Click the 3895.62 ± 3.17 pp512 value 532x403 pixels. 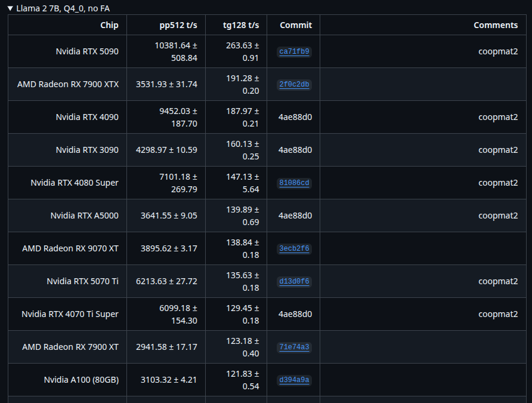click(x=169, y=248)
